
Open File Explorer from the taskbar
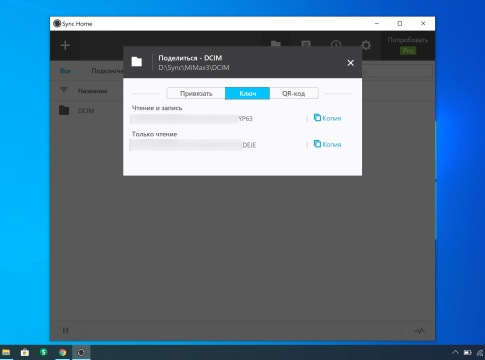tap(6, 352)
